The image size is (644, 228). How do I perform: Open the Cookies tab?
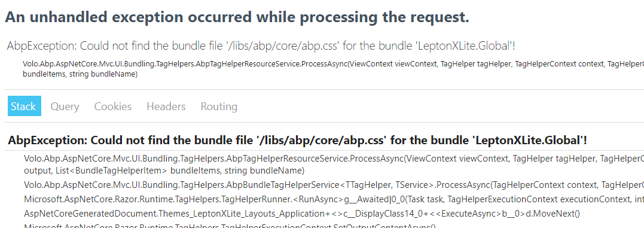[113, 107]
